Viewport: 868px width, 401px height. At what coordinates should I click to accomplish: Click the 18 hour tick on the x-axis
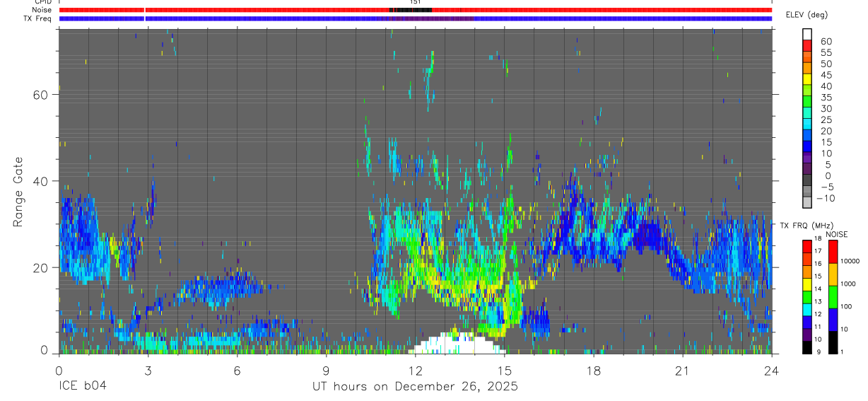[x=593, y=370]
